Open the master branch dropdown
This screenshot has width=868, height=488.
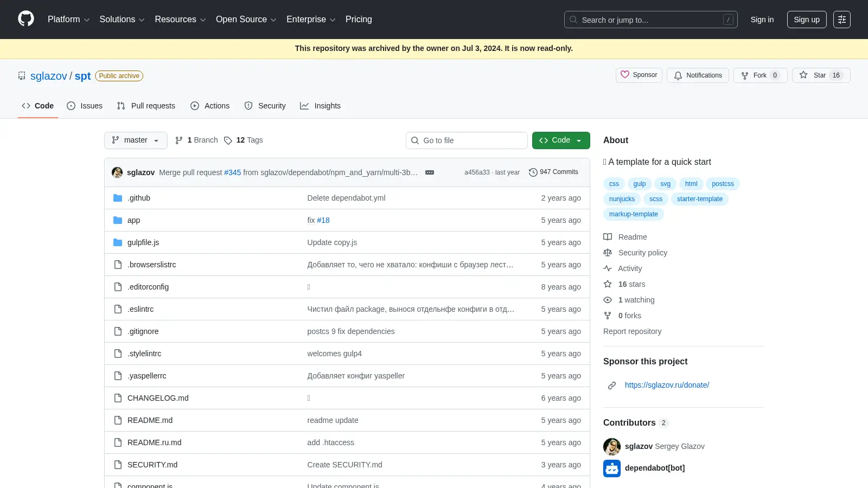point(136,140)
